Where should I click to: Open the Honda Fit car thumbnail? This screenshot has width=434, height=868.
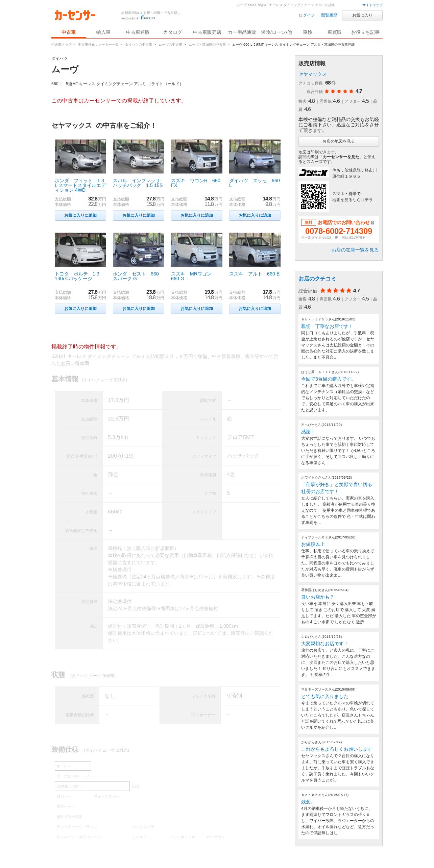(80, 156)
